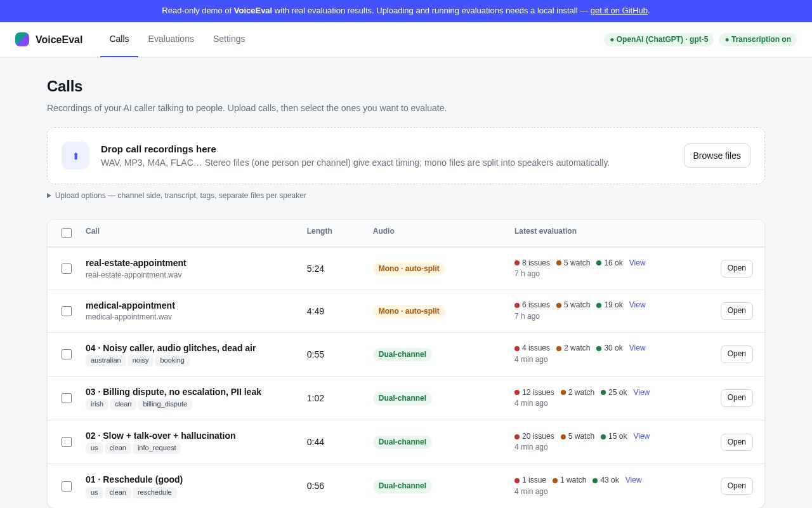Click the irish tag

pos(97,404)
